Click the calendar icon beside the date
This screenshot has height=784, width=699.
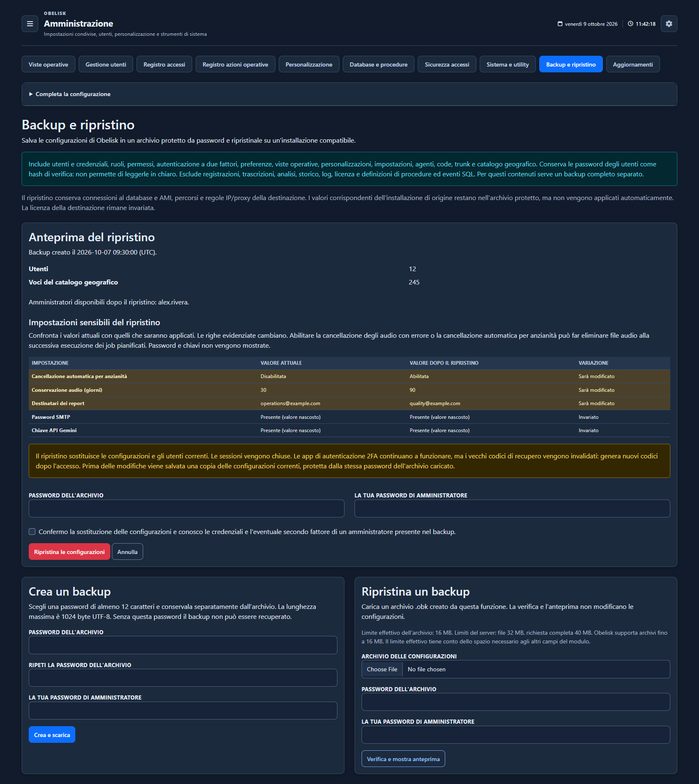tap(560, 24)
